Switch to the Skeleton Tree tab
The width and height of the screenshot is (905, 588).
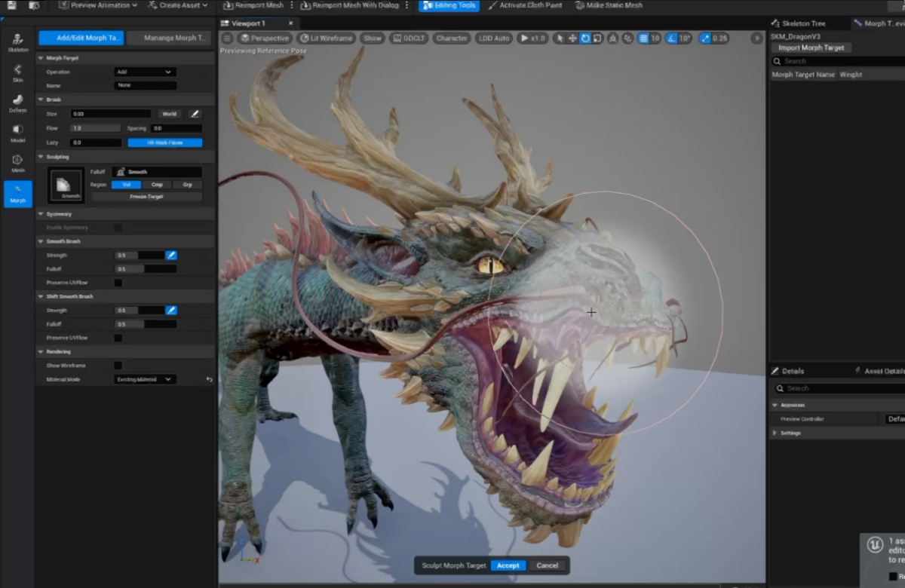click(x=804, y=23)
